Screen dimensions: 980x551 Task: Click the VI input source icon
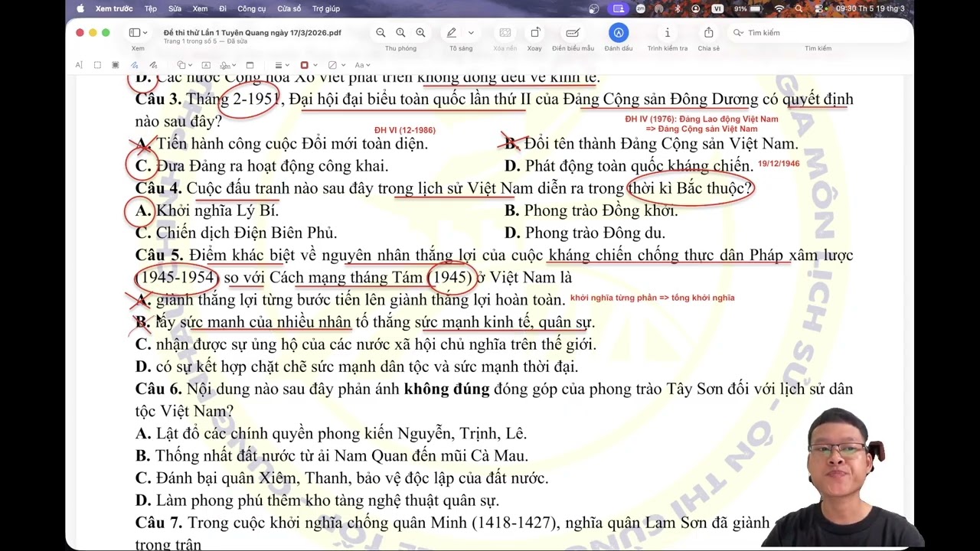(x=717, y=8)
